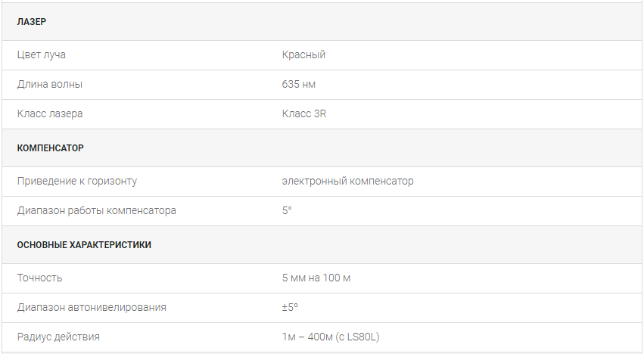Click the 5° compensator range value
The image size is (644, 354).
coord(287,211)
